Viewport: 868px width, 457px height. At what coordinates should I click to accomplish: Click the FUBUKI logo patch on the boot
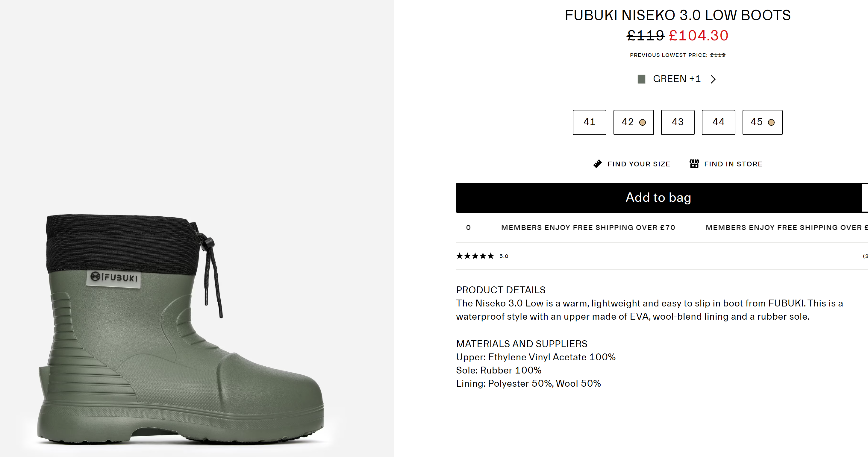(113, 278)
